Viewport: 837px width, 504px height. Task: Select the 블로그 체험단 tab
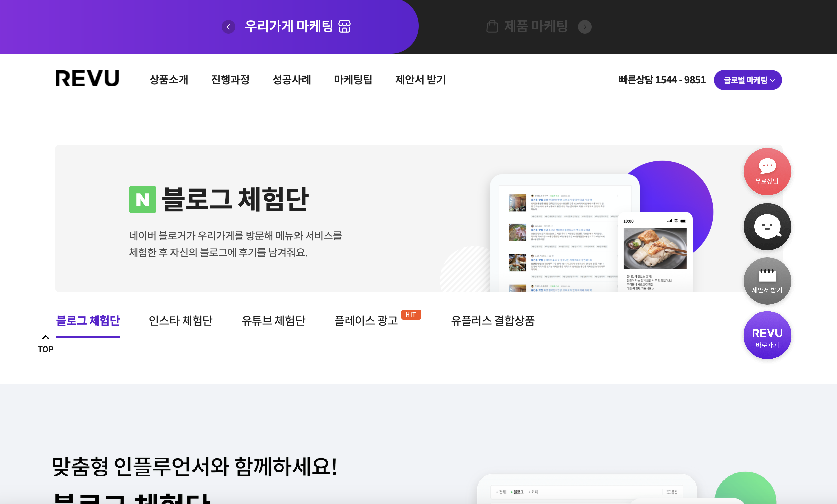point(88,321)
